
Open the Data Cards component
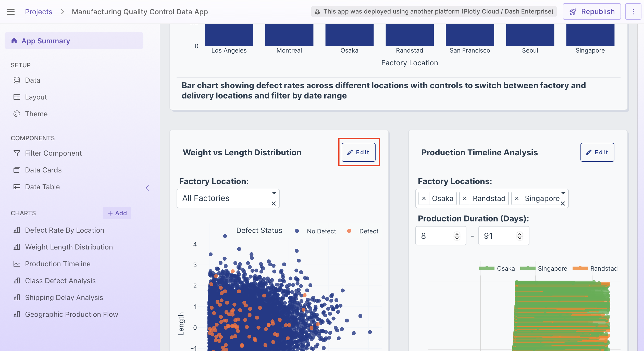pos(43,170)
